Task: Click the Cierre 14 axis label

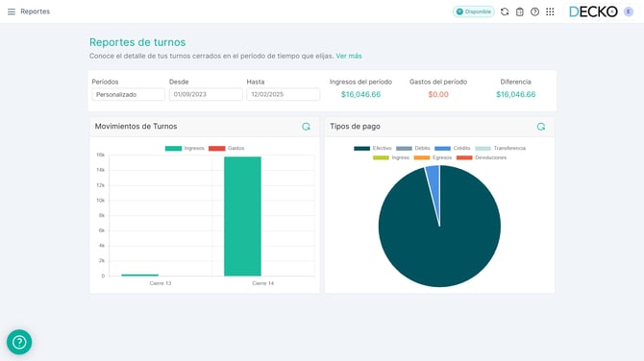Action: tap(262, 283)
